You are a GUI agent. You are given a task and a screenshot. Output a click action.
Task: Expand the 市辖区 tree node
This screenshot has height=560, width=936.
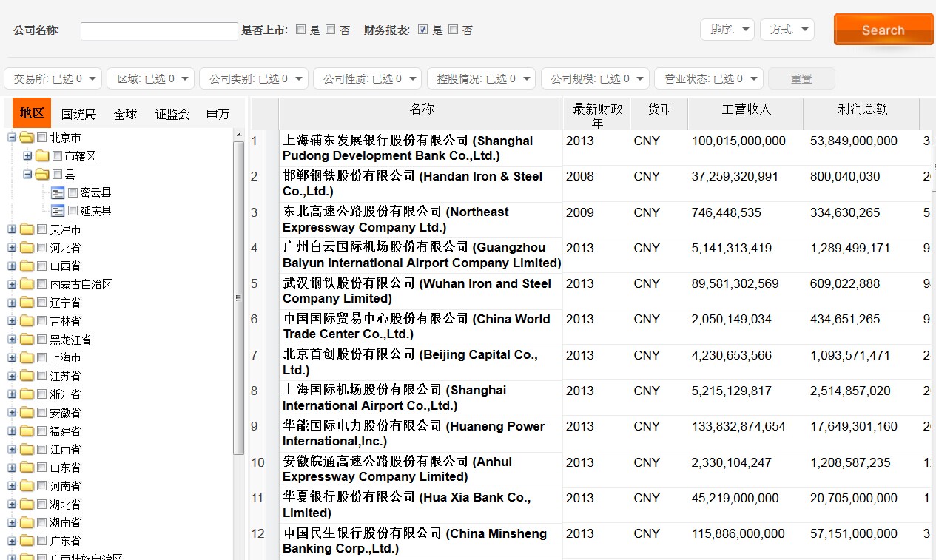27,156
